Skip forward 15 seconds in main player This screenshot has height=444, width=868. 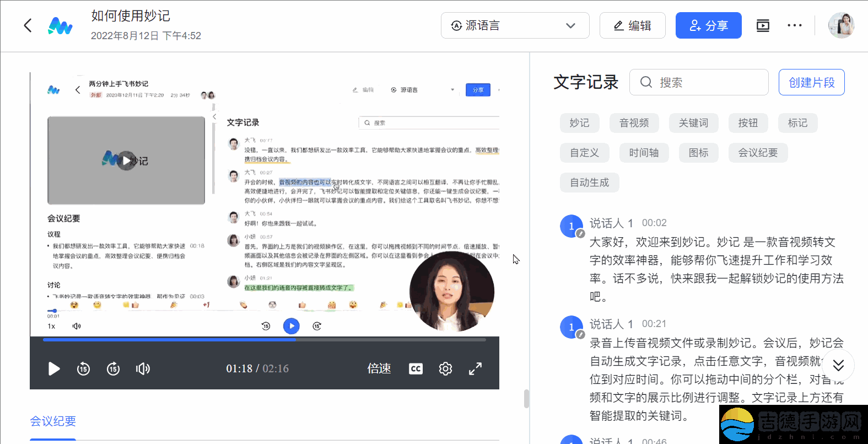point(113,368)
